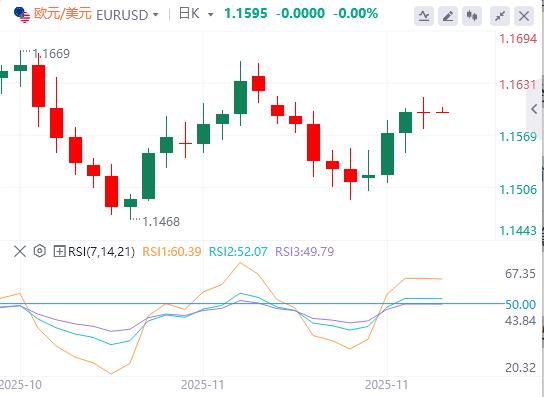The image size is (544, 397).
Task: Click the EUR/USD flag icon
Action: coord(22,15)
